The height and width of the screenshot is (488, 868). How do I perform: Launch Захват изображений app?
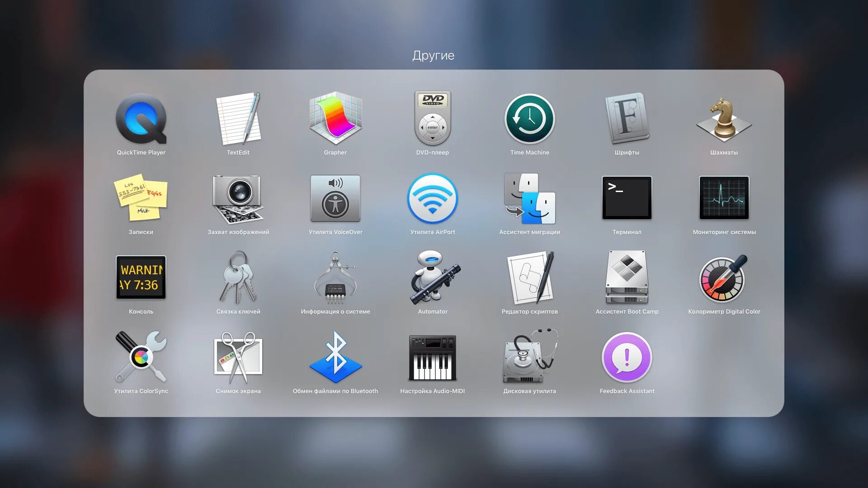point(238,199)
